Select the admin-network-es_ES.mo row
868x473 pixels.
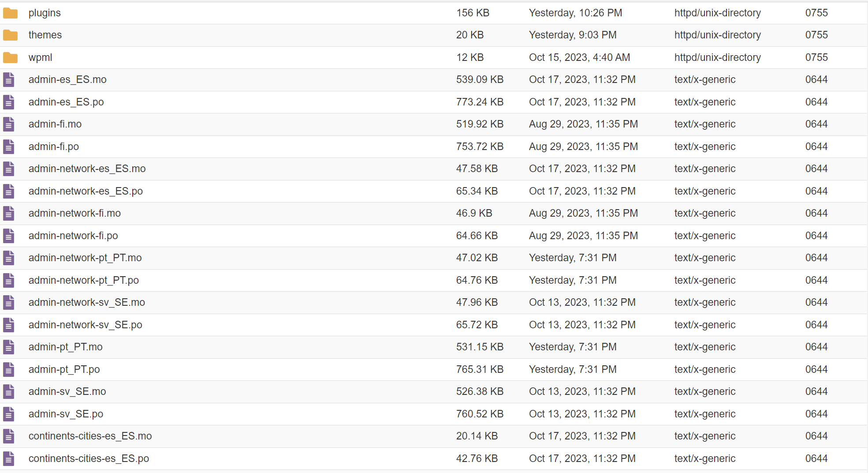[x=434, y=169]
